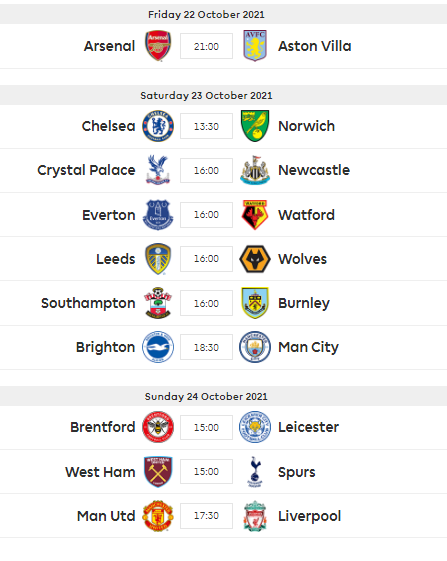Click the Wolves wolf-head crest

[x=255, y=259]
